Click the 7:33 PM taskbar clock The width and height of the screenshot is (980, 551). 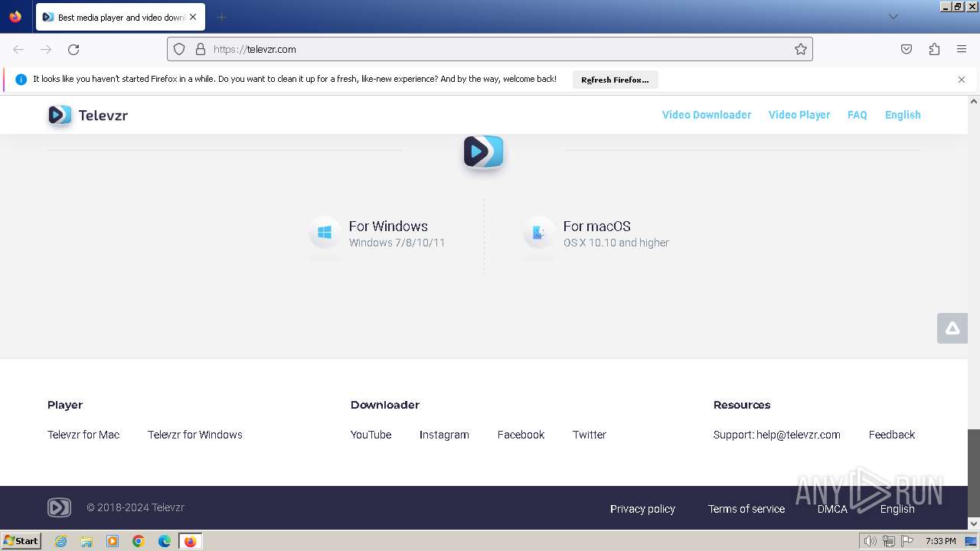pyautogui.click(x=941, y=541)
